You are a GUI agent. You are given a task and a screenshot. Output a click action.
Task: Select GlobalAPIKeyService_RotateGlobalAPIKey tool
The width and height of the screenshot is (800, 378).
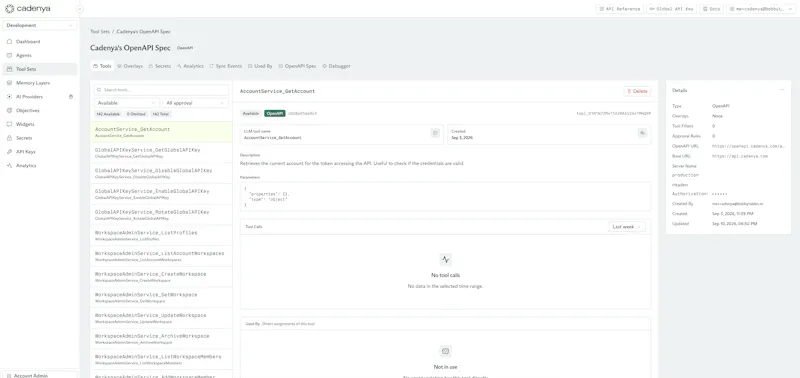161,215
